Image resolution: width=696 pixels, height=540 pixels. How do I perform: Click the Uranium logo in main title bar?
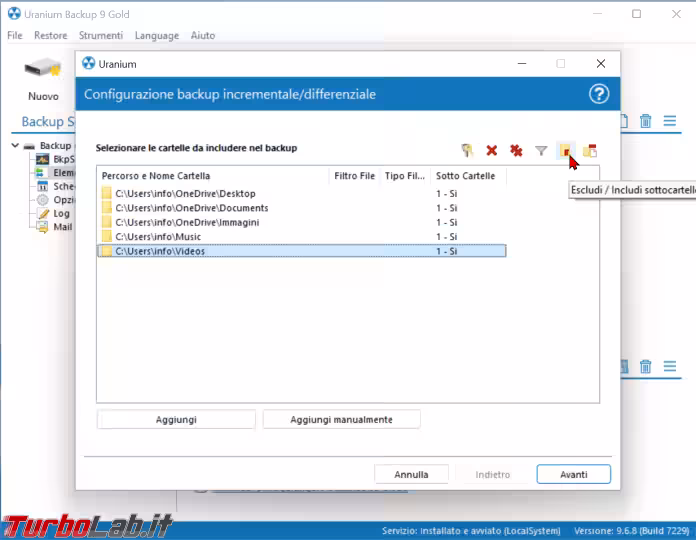[14, 14]
